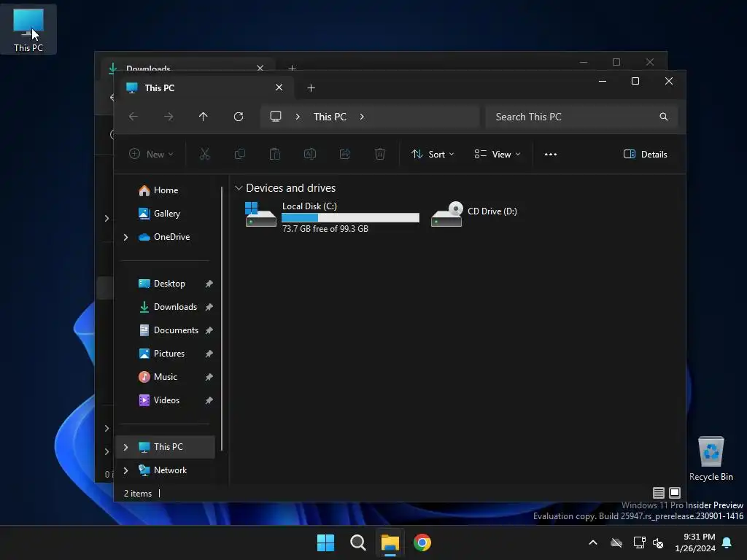Click navigation pane scrollbar
747x560 pixels.
222,318
